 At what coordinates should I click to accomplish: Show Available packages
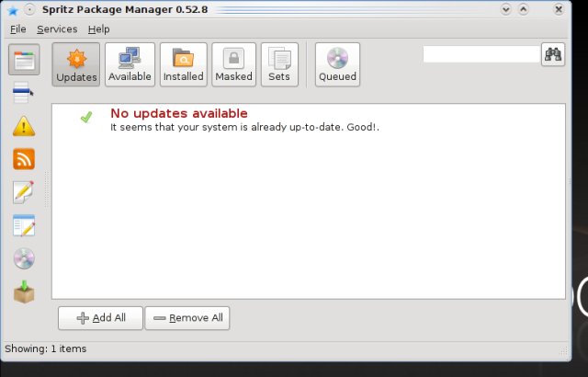pyautogui.click(x=130, y=64)
